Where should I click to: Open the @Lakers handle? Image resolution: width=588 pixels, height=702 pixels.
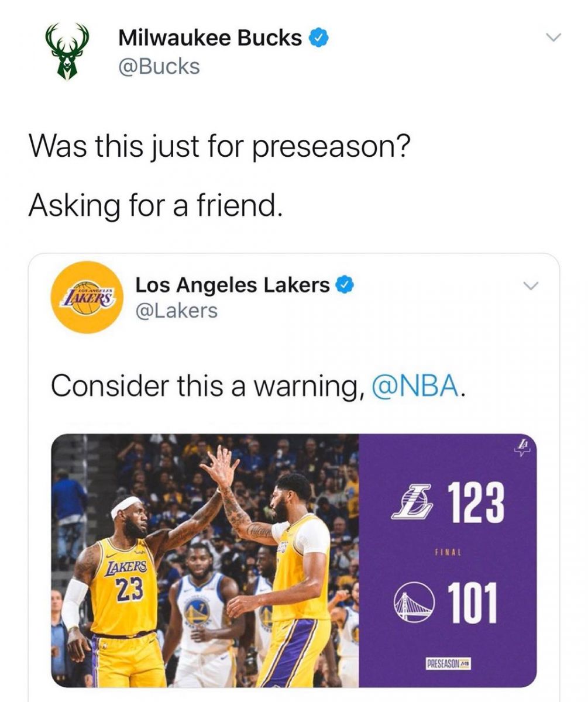176,311
